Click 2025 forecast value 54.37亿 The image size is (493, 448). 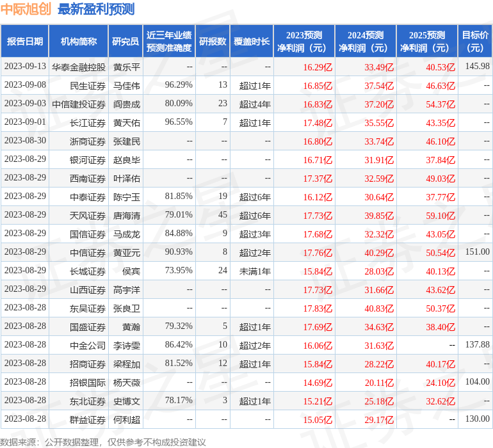pos(440,104)
